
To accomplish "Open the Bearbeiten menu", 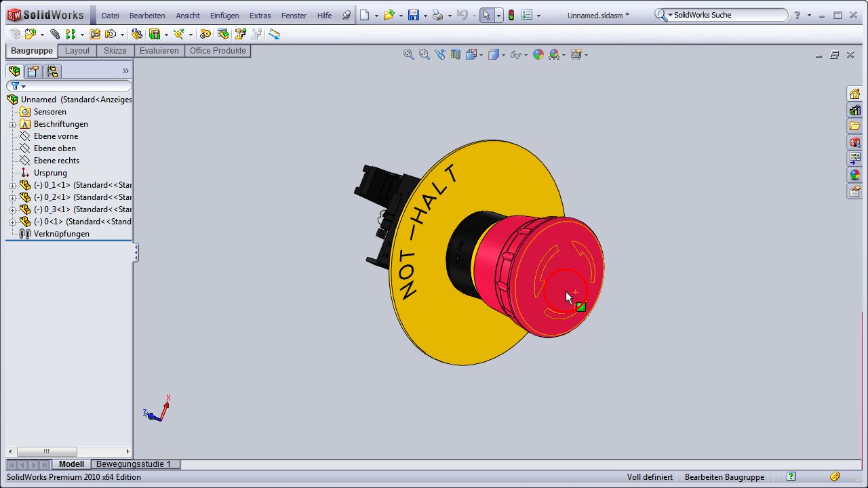I will [x=147, y=16].
